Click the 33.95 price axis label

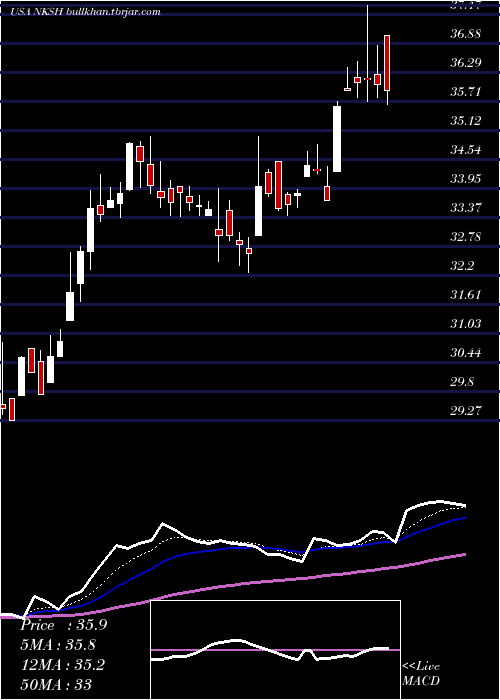coord(466,179)
